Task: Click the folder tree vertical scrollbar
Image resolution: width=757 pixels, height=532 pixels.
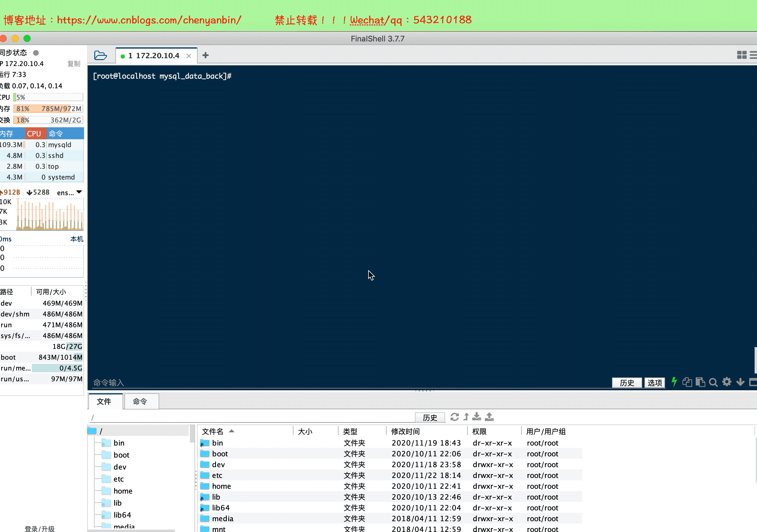Action: click(192, 434)
